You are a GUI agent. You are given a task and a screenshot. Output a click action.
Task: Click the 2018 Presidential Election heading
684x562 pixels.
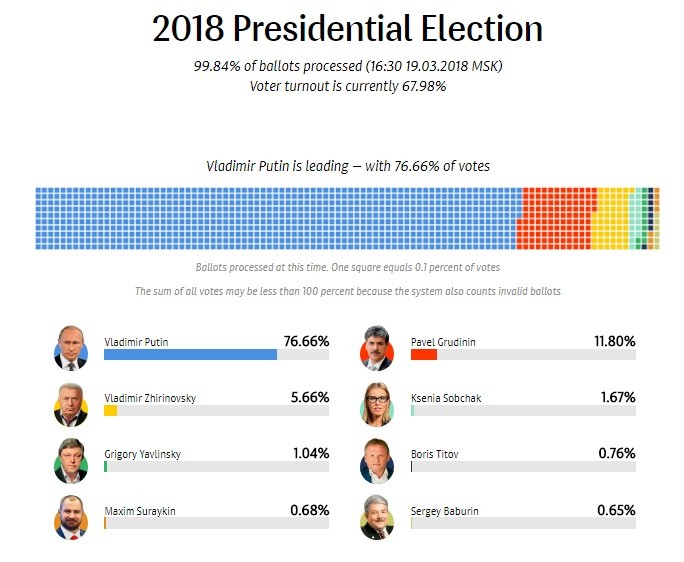pyautogui.click(x=347, y=30)
